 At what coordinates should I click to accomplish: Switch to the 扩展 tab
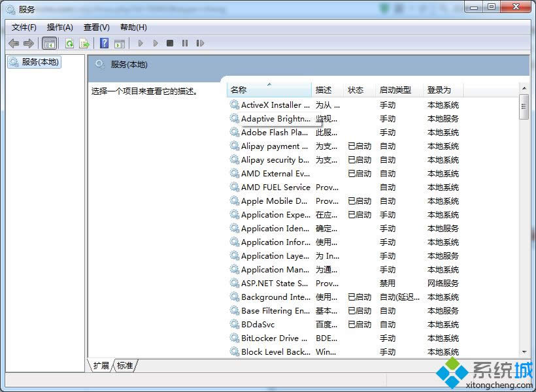101,365
